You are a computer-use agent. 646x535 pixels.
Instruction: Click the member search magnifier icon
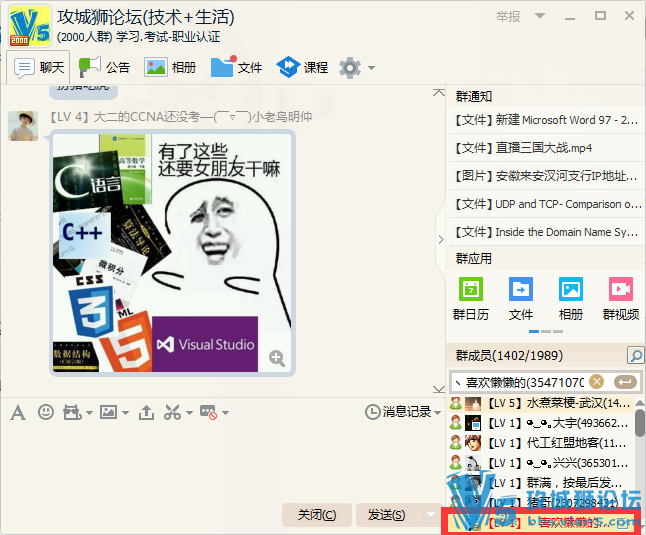[x=636, y=355]
